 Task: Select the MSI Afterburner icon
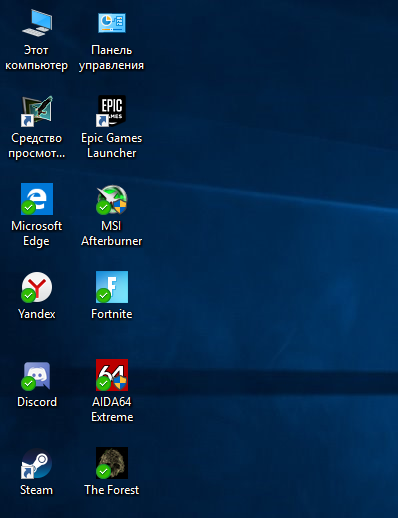(112, 199)
